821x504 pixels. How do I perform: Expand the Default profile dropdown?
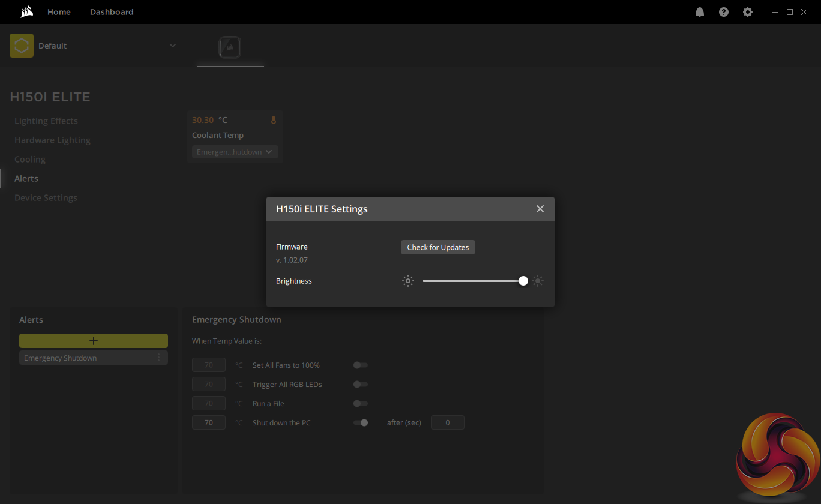point(173,46)
